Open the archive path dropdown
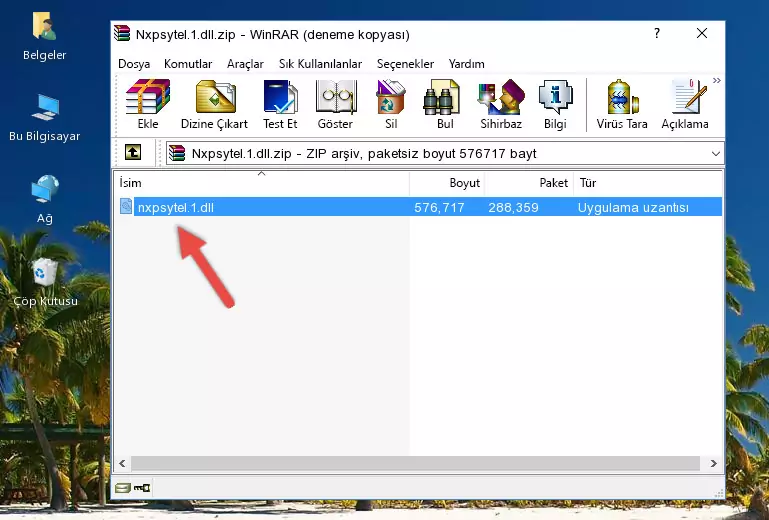This screenshot has height=520, width=769. (716, 154)
